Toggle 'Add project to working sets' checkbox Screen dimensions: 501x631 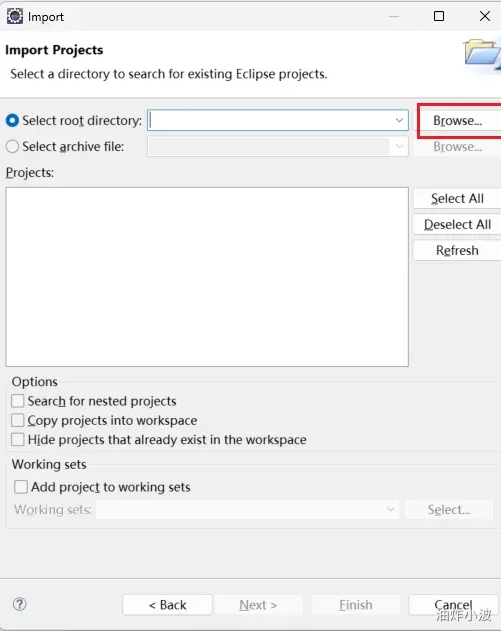pyautogui.click(x=21, y=487)
